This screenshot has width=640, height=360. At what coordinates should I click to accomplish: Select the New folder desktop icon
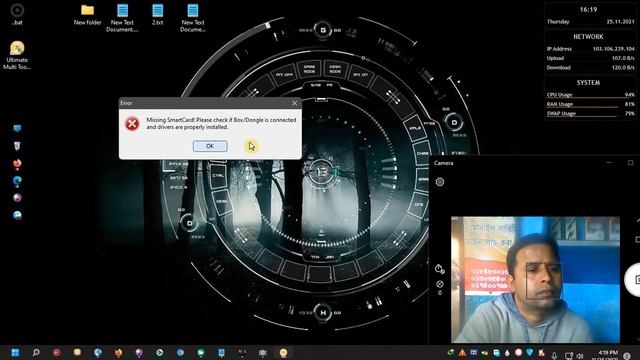click(x=87, y=15)
